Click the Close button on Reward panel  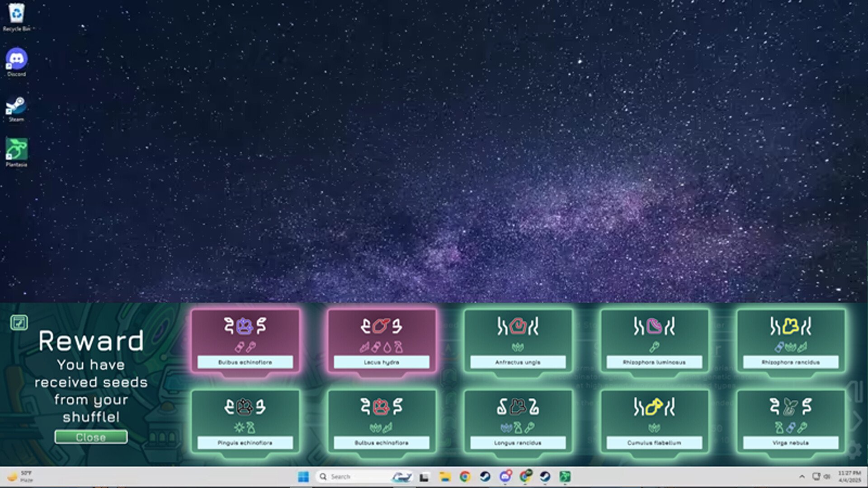pos(91,437)
